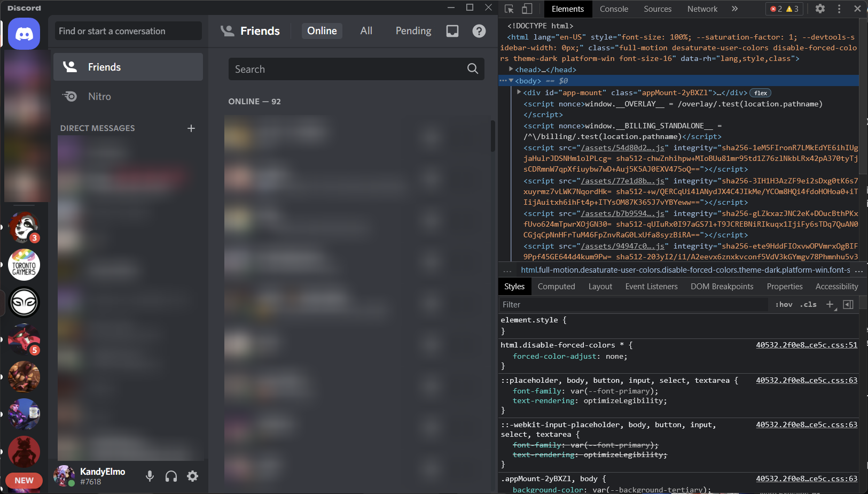Click the DevTools inspect element picker icon
Screen dimensions: 868x494
point(509,9)
